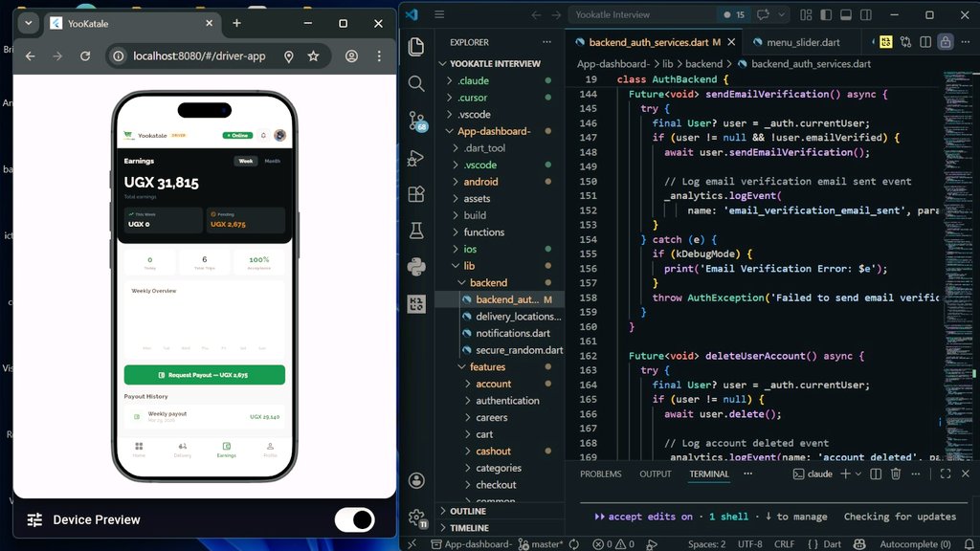The height and width of the screenshot is (551, 980).
Task: Open the VS Code hamburger menu
Action: point(439,14)
